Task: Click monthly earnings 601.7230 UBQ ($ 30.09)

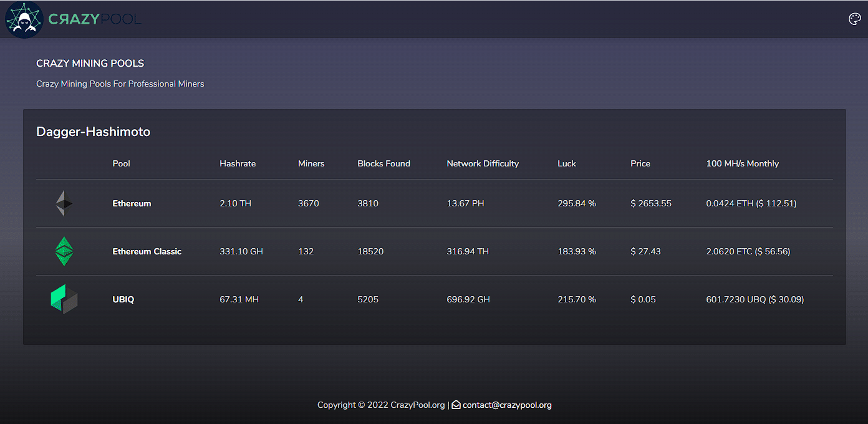Action: pyautogui.click(x=755, y=299)
